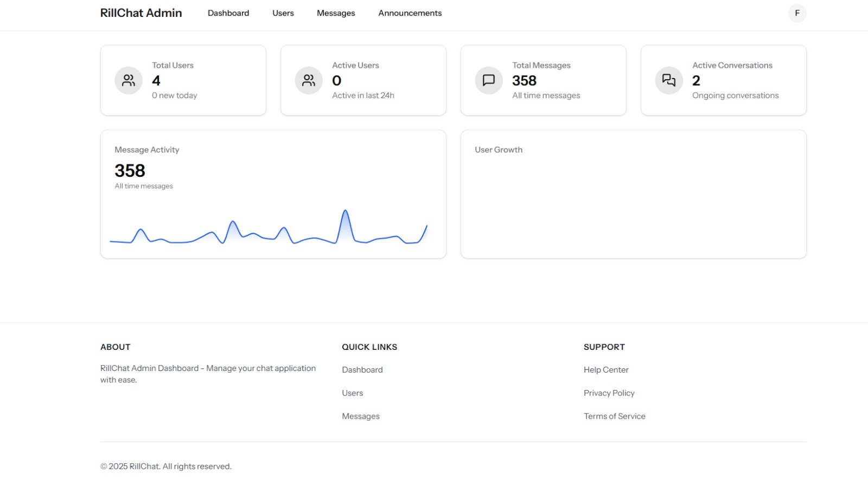The height and width of the screenshot is (486, 868).
Task: Open Messages in the top navigation
Action: click(336, 13)
